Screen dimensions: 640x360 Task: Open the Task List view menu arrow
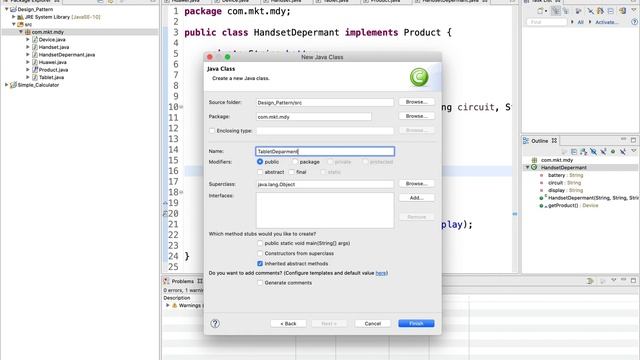click(x=634, y=10)
